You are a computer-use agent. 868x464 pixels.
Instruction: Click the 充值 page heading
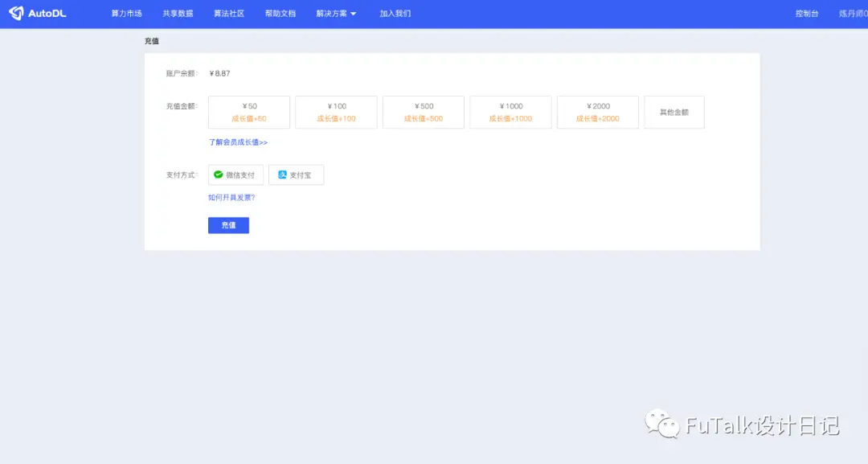pos(152,41)
